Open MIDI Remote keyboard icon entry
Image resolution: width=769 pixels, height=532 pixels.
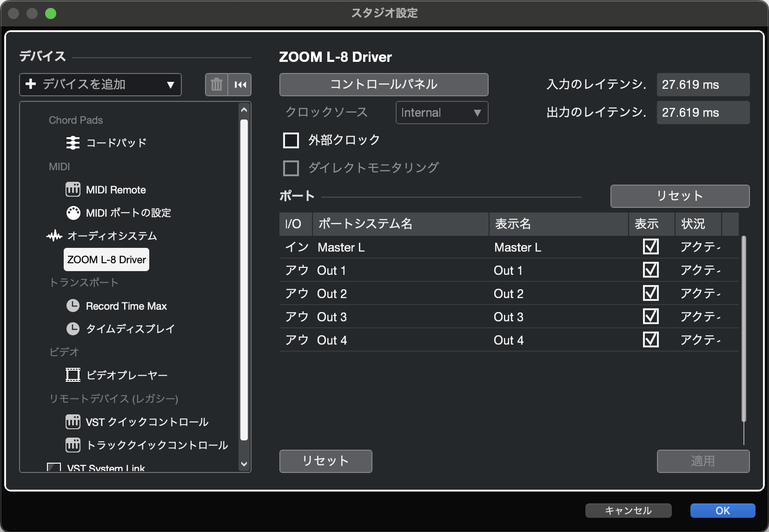[73, 190]
